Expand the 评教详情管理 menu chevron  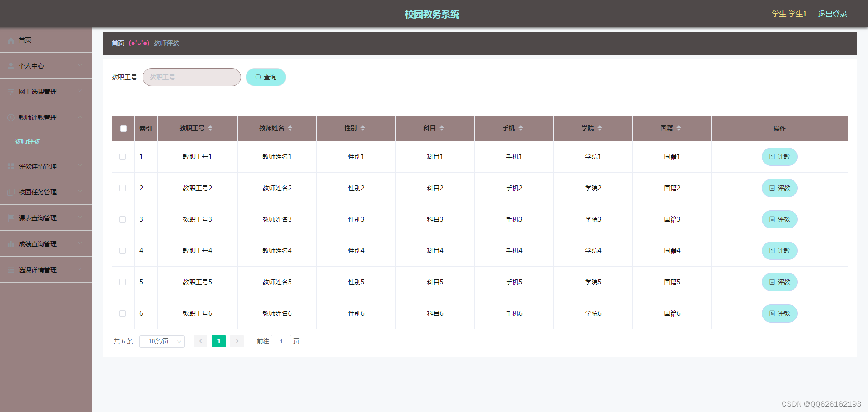80,166
